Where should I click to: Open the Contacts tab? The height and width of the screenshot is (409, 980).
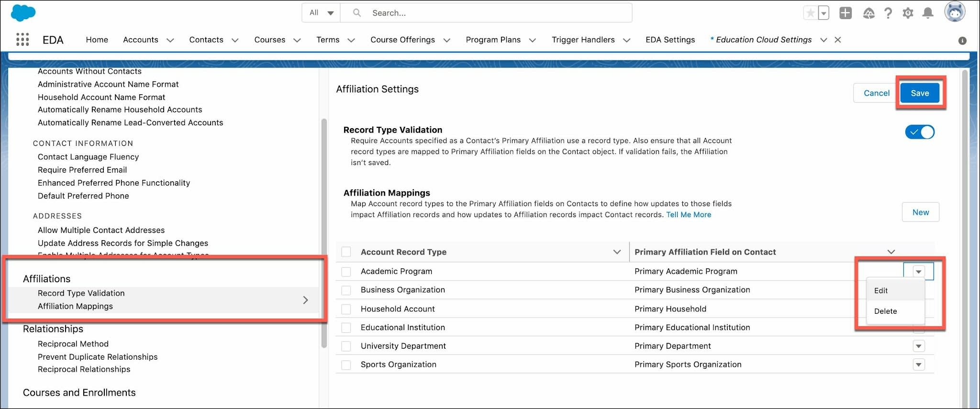206,40
